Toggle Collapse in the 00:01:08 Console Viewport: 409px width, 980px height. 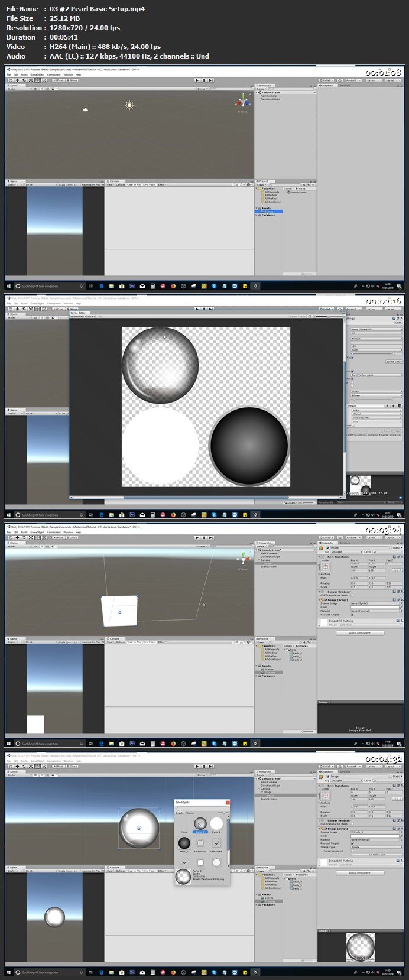(120, 184)
